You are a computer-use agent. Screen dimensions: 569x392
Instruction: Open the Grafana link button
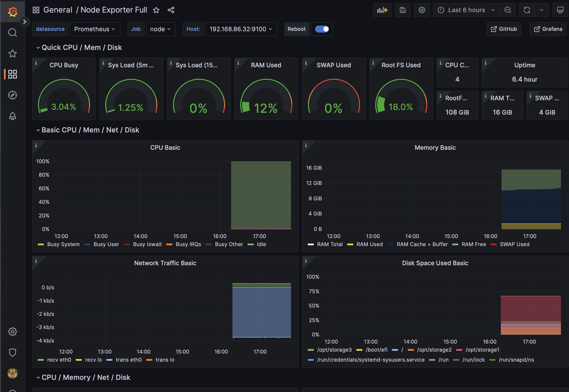point(548,29)
